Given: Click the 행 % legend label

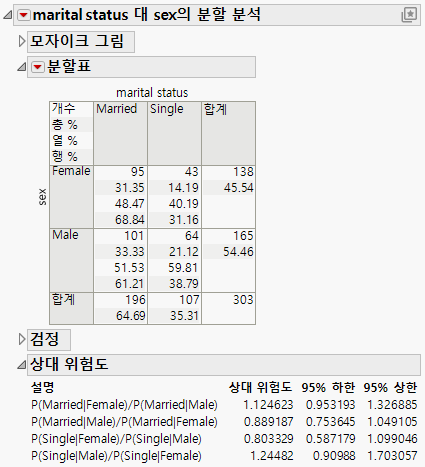Looking at the screenshot, I should [x=65, y=156].
